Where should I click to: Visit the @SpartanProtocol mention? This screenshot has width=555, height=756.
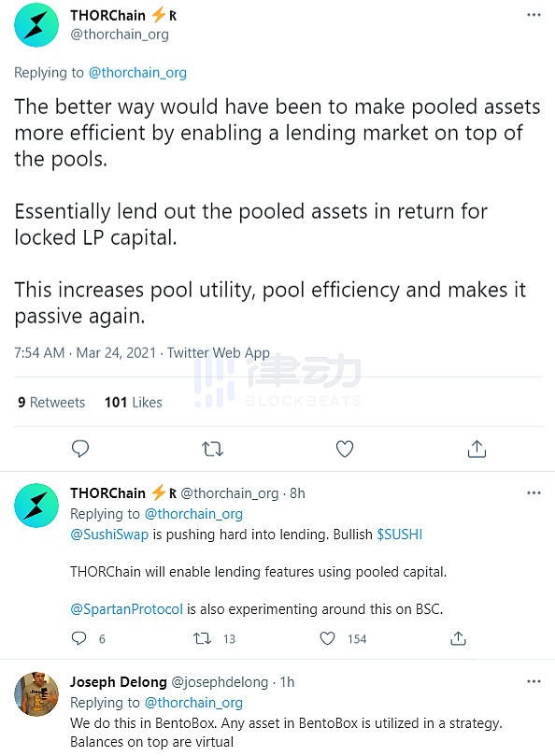pyautogui.click(x=127, y=609)
